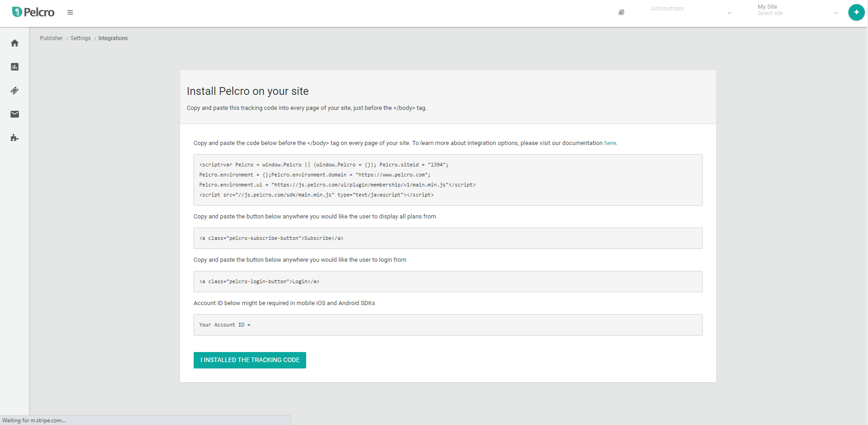Open the Home sidebar icon

point(15,43)
